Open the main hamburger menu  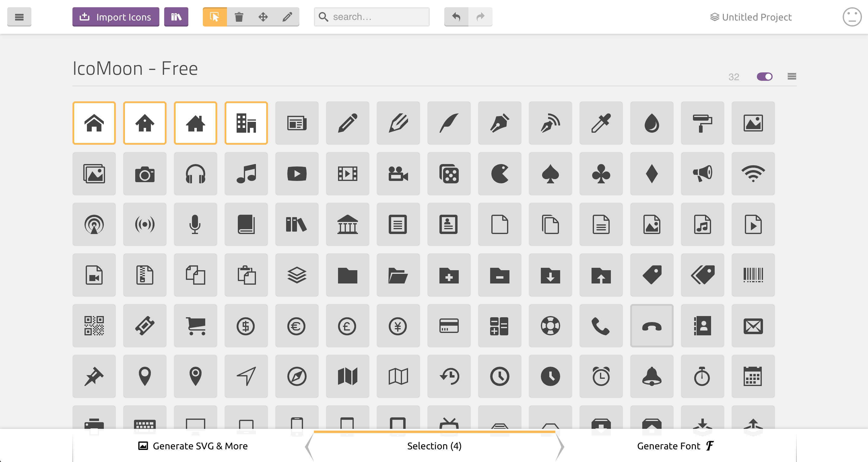coord(19,17)
